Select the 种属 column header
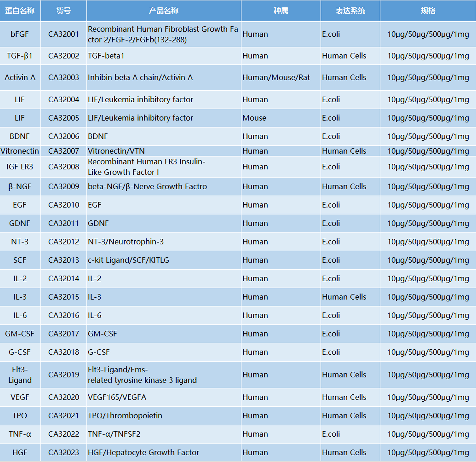 pyautogui.click(x=281, y=11)
